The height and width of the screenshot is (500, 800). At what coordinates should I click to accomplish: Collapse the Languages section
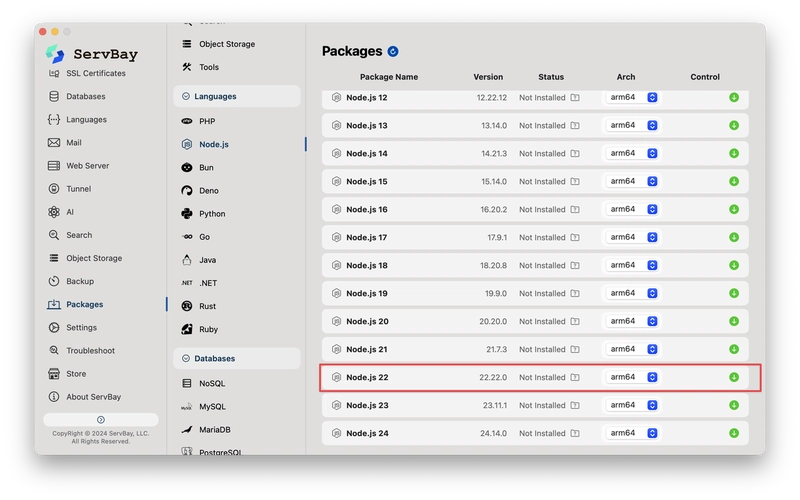point(186,97)
